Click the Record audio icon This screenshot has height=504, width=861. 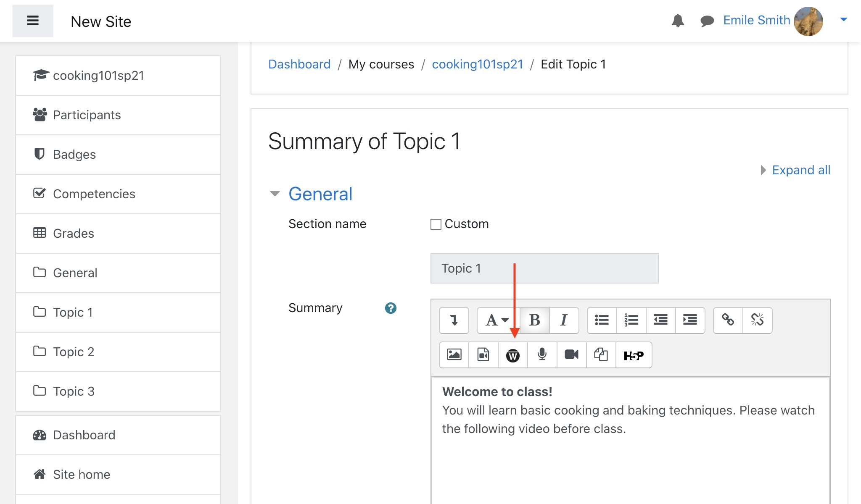pyautogui.click(x=541, y=354)
